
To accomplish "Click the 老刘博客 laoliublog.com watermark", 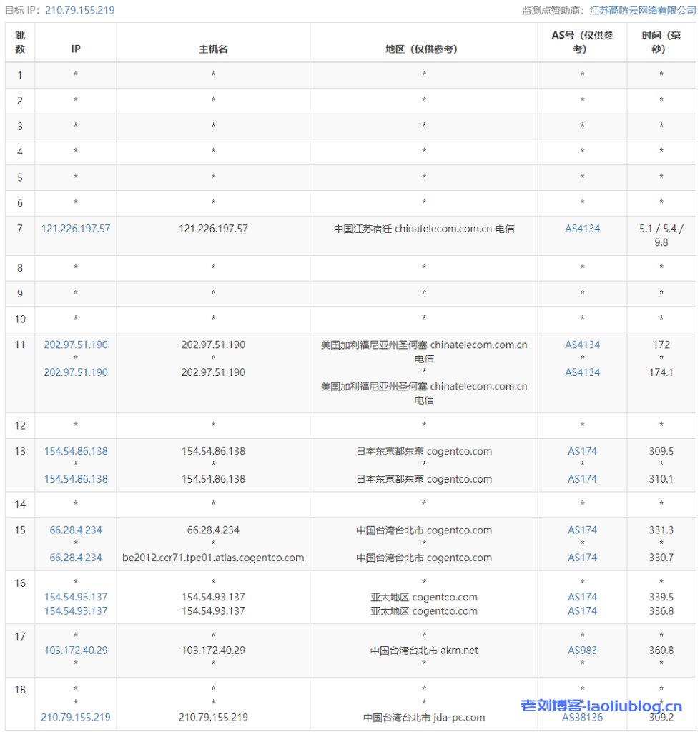I will (601, 706).
